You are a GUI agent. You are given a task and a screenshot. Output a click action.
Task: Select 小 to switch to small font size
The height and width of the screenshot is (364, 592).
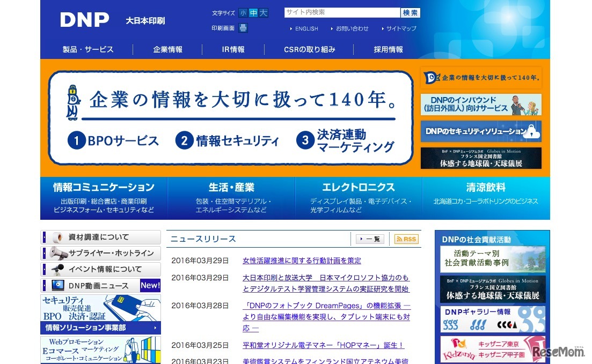point(244,12)
